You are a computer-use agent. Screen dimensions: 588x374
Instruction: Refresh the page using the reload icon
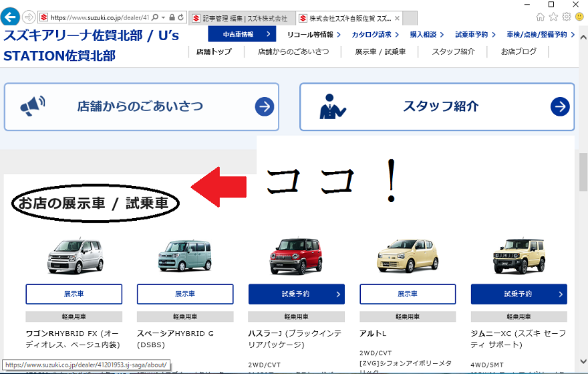181,17
